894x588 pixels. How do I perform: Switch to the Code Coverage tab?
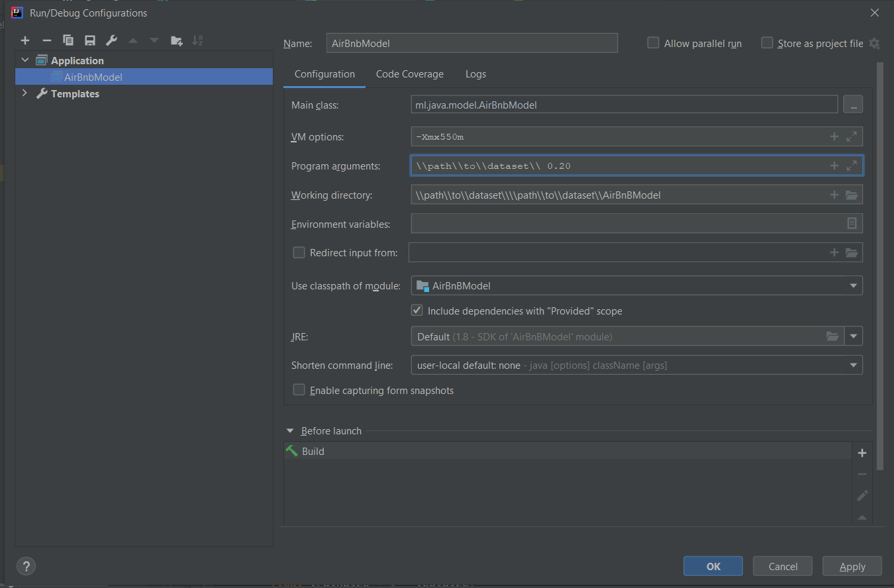tap(410, 74)
